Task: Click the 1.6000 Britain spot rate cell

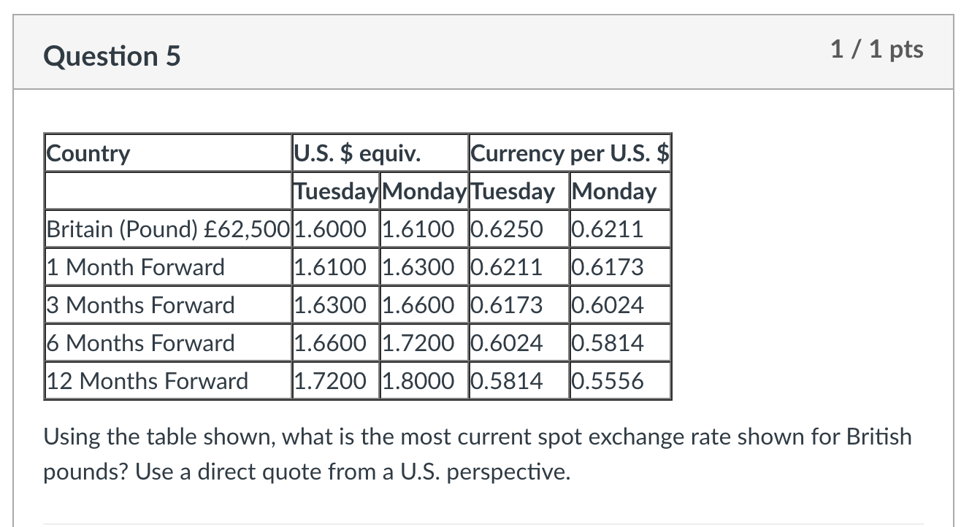Action: pos(335,229)
